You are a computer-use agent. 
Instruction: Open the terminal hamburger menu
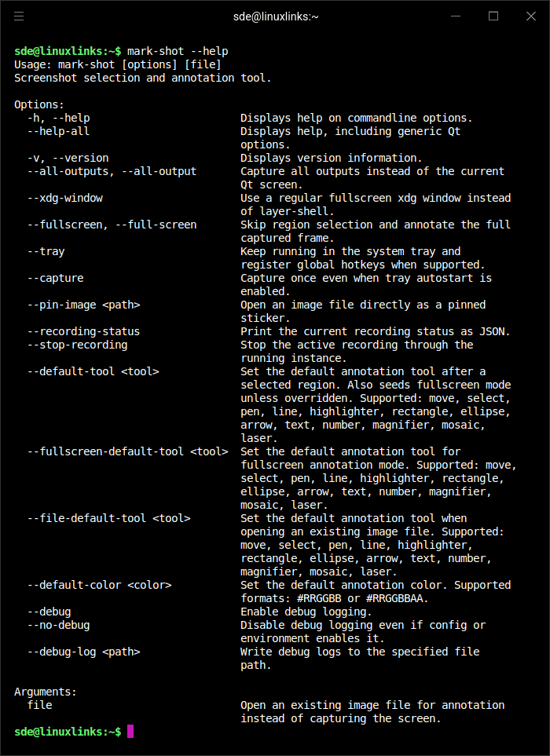pos(19,16)
